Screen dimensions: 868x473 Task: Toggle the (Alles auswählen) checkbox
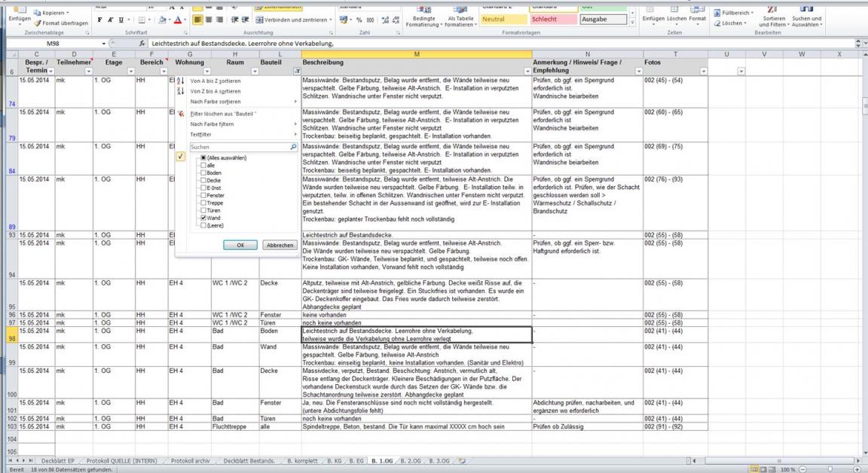(203, 157)
